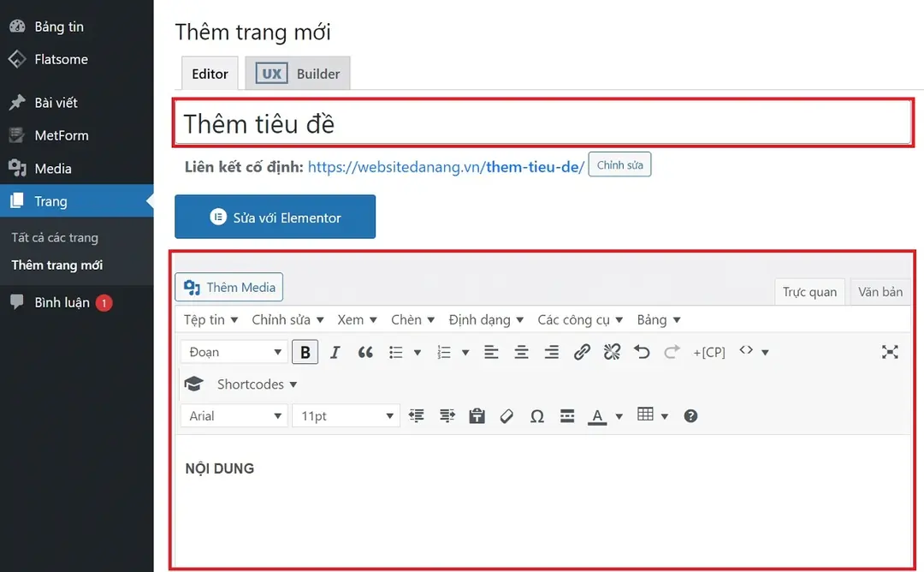Insert a special character
The height and width of the screenshot is (572, 924).
click(x=536, y=415)
